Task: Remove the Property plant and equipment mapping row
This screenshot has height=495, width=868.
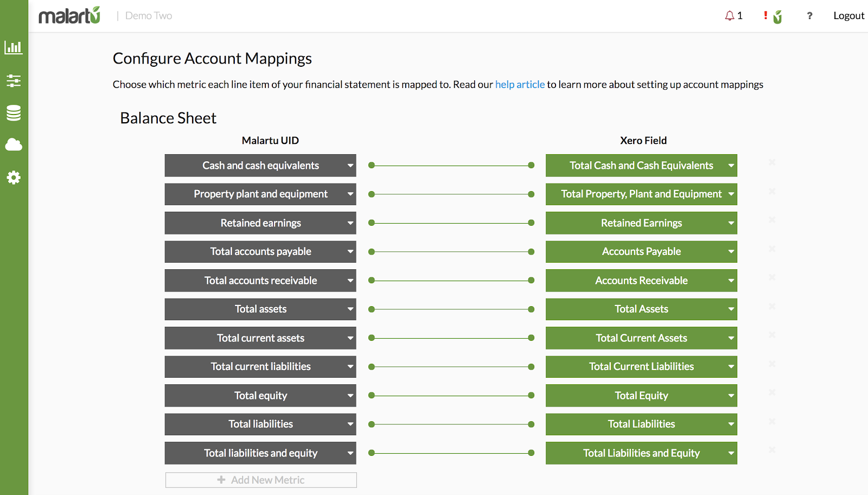Action: (772, 191)
